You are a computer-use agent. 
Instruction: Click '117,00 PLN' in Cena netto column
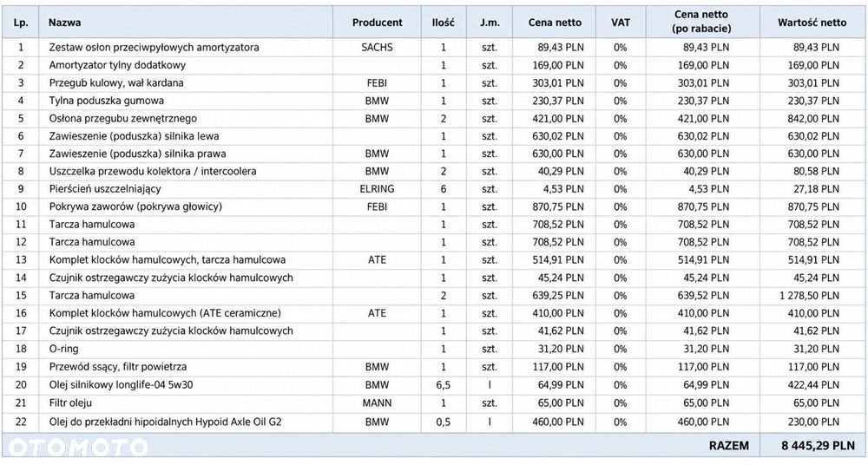coord(557,366)
